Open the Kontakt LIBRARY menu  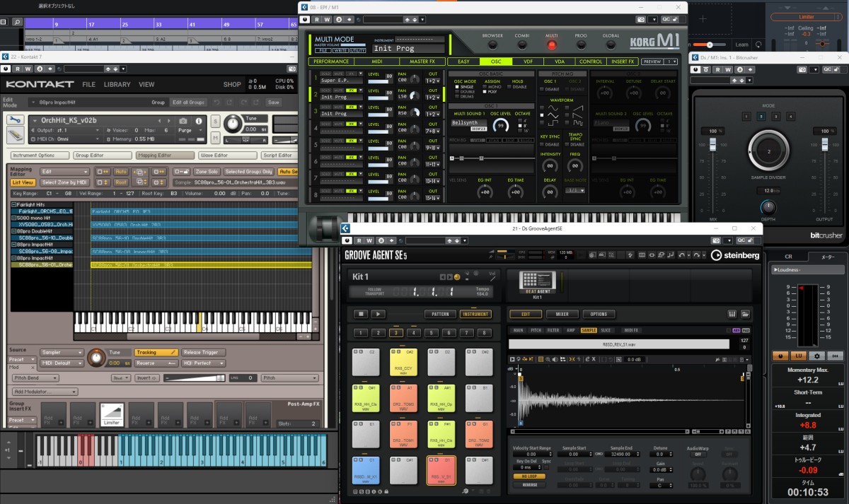tap(117, 84)
